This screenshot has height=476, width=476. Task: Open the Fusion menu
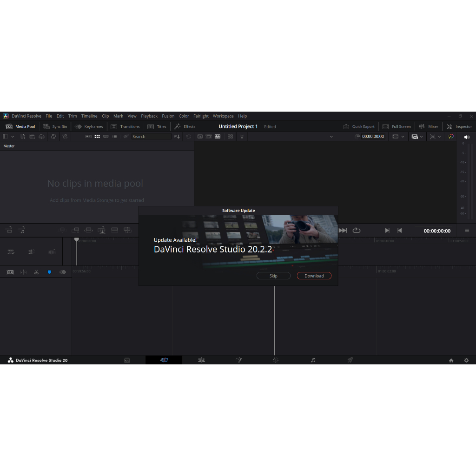click(168, 116)
